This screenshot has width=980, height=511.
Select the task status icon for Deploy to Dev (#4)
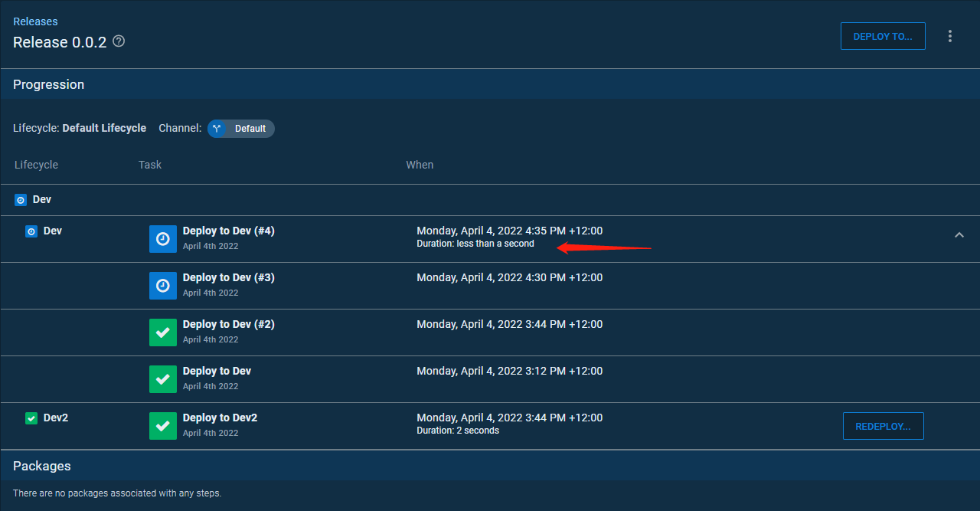162,238
